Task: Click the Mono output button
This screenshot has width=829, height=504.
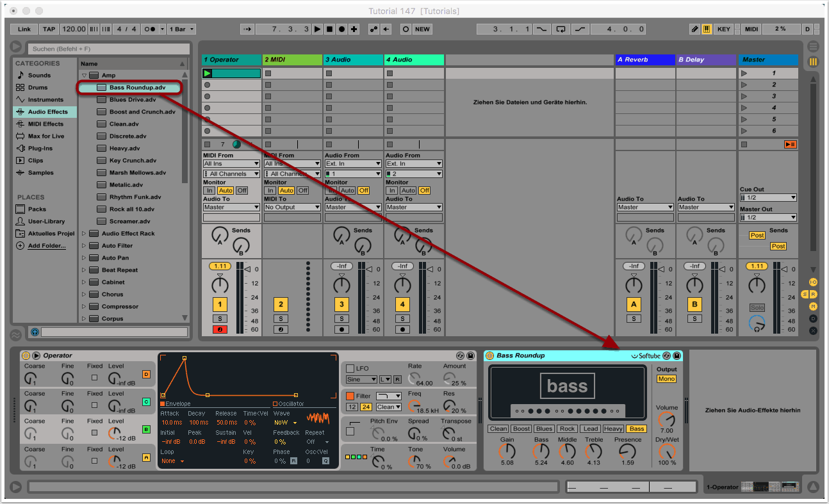Action: [x=666, y=379]
